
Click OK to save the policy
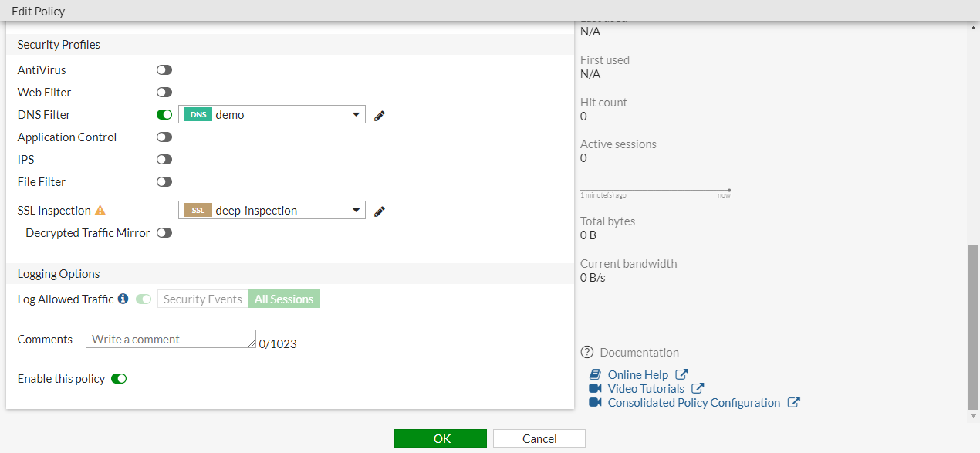point(440,438)
